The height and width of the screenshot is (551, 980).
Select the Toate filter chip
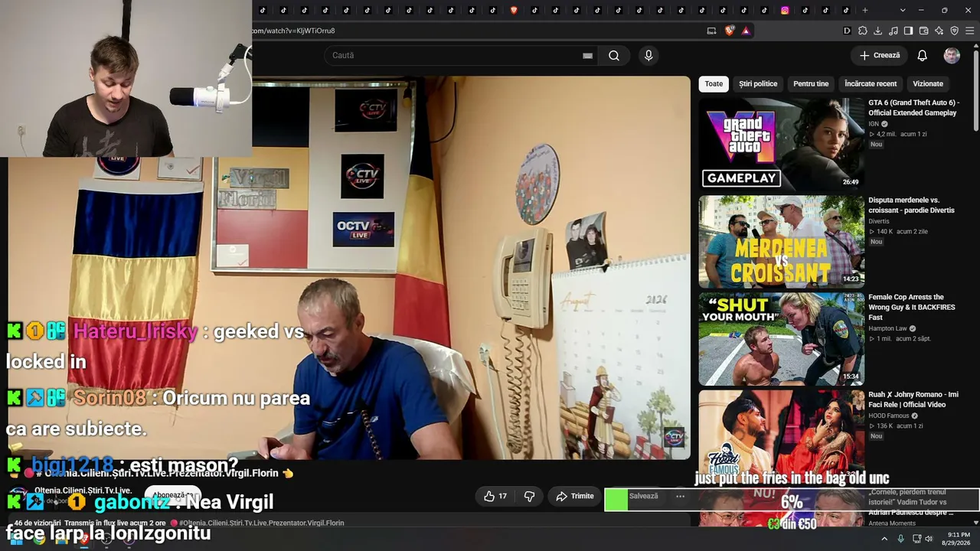click(x=714, y=83)
